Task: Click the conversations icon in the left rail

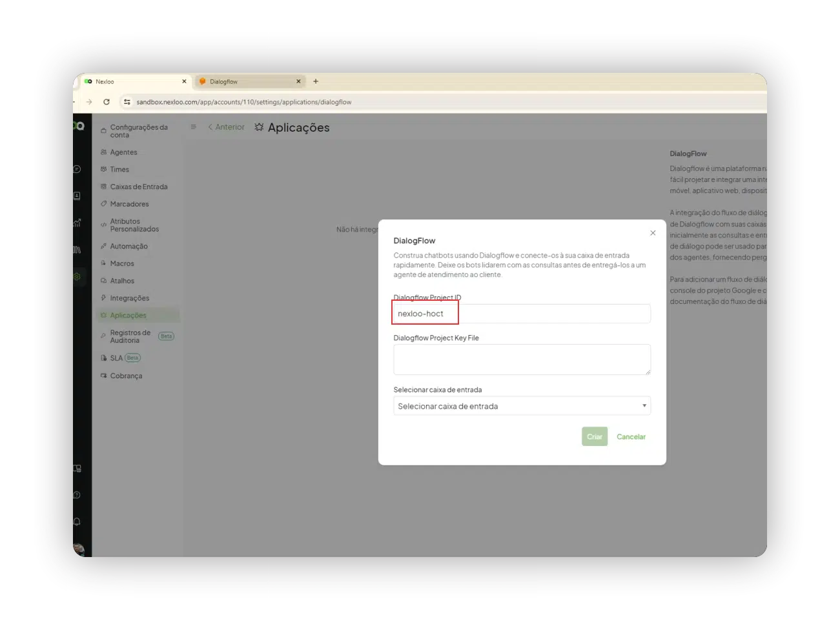Action: coord(77,169)
